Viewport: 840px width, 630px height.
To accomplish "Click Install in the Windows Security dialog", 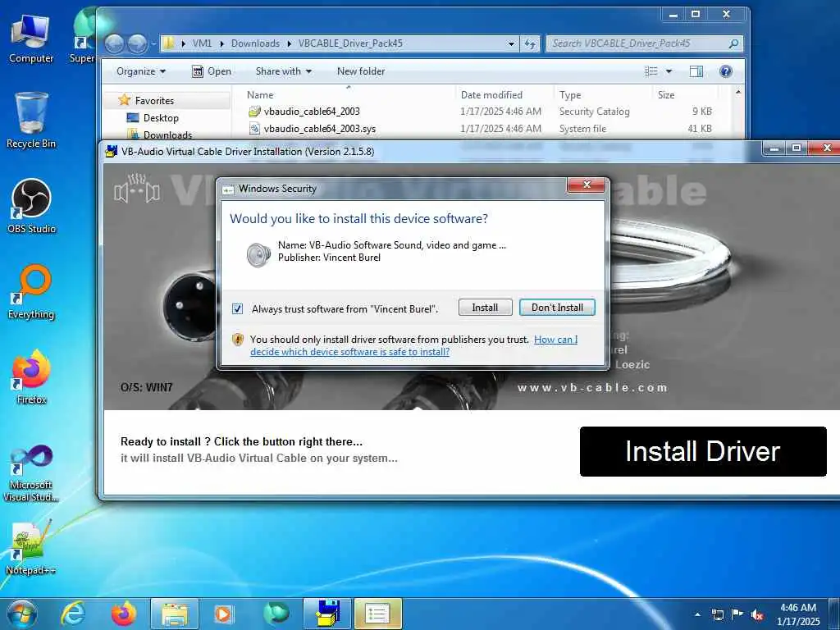I will (x=485, y=308).
